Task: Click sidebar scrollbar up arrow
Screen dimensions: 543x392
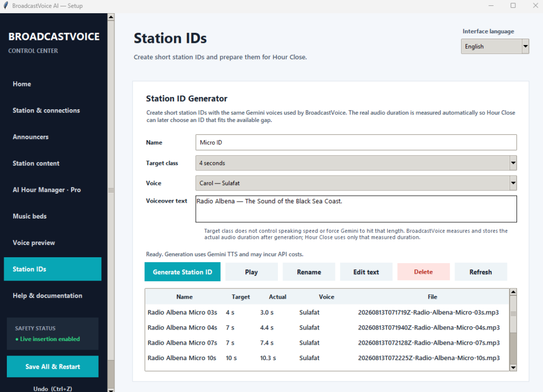Action: [111, 16]
